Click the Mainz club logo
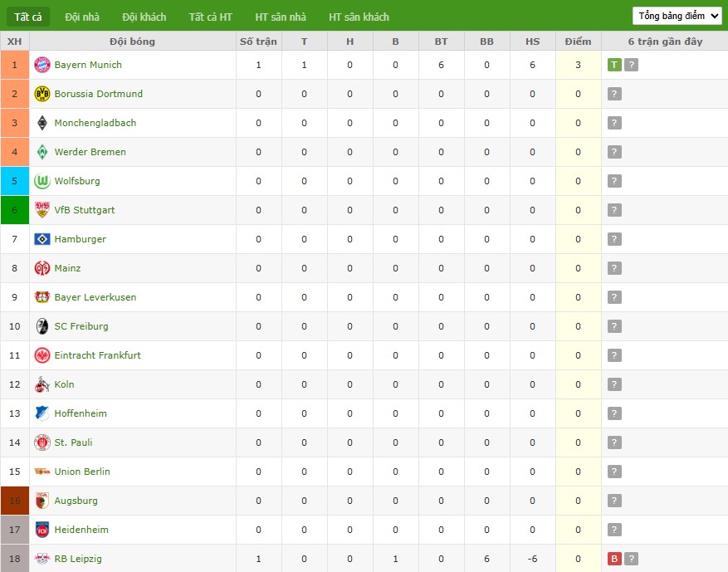This screenshot has height=572, width=728. [x=42, y=268]
